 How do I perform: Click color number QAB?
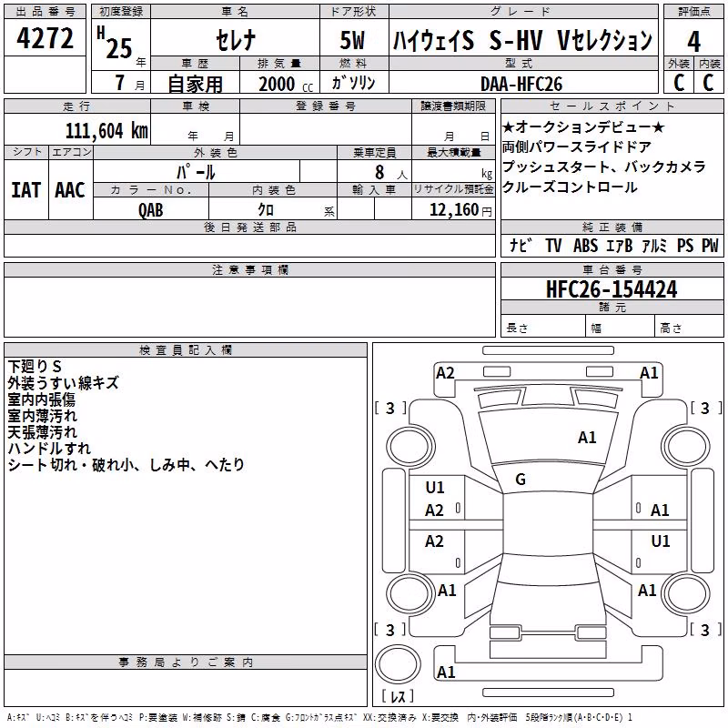[150, 210]
